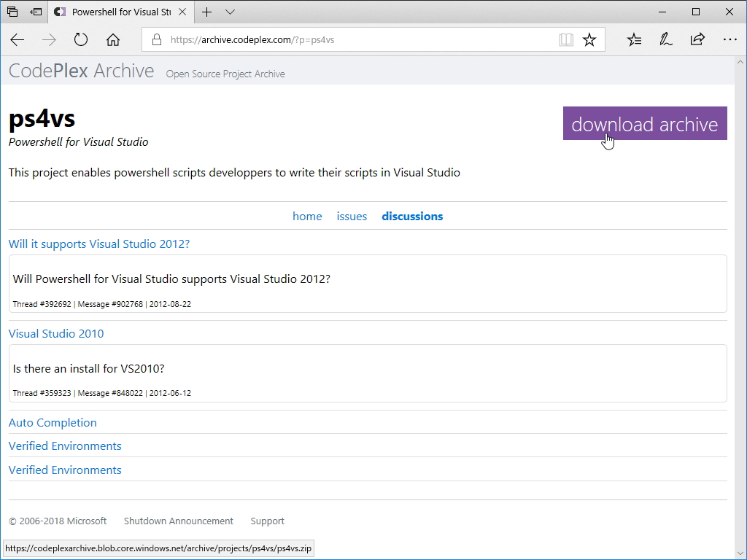747x560 pixels.
Task: Open the tab preview dropdown chevron
Action: [x=231, y=12]
